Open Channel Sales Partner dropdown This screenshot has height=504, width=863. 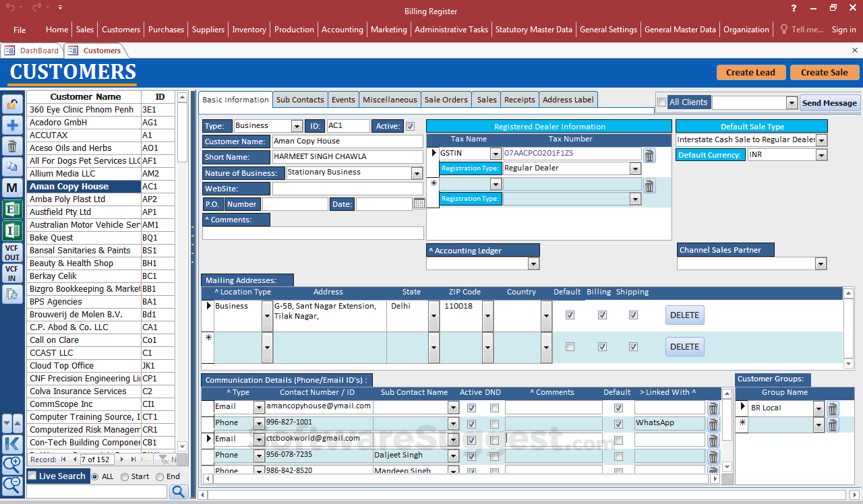pyautogui.click(x=821, y=263)
